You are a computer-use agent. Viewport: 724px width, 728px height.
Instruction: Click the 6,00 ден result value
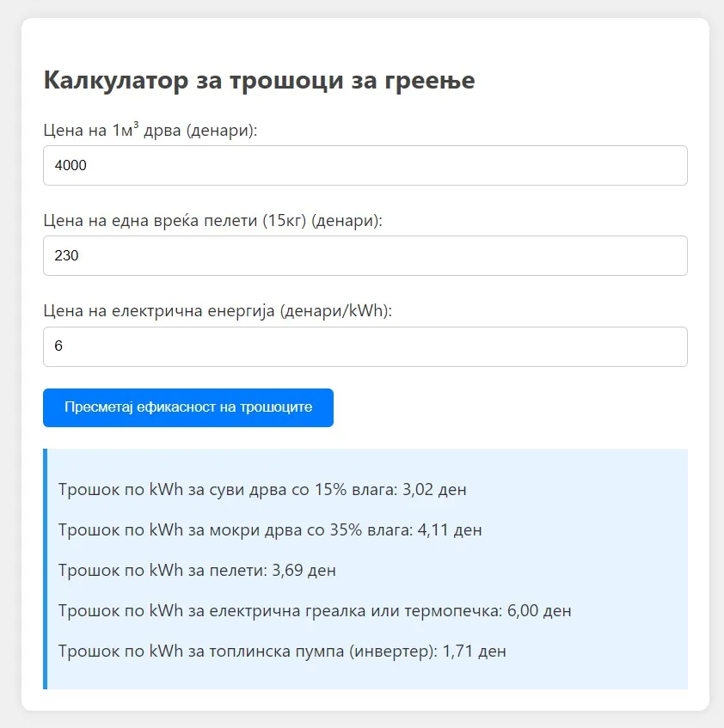click(539, 610)
